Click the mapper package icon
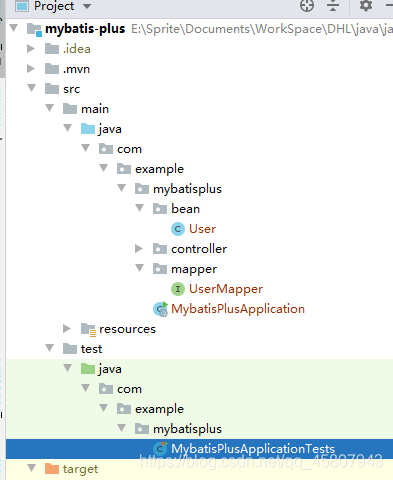Screen dimensions: 393x480 tap(160, 269)
